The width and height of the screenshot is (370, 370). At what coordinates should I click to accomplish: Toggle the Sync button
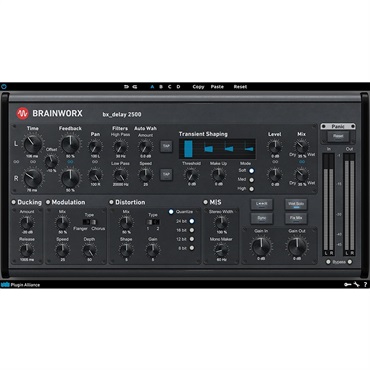pos(262,218)
